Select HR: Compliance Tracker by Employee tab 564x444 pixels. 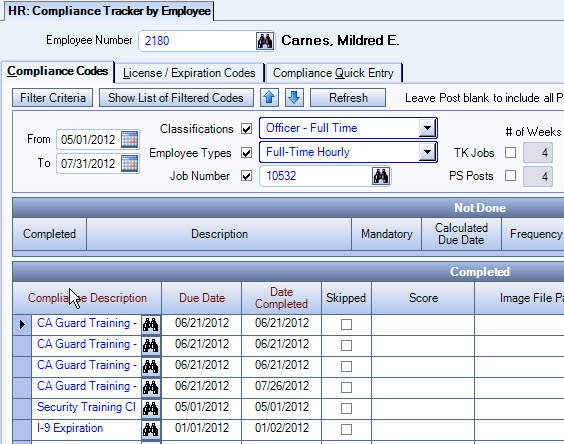109,11
